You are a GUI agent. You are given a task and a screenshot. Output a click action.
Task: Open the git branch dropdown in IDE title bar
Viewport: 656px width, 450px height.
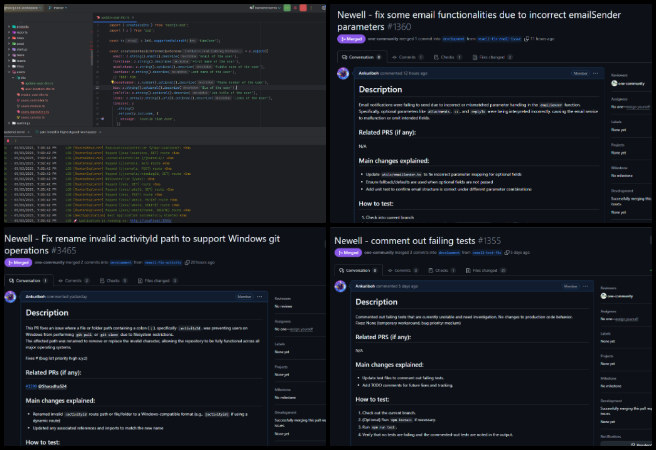[58, 8]
